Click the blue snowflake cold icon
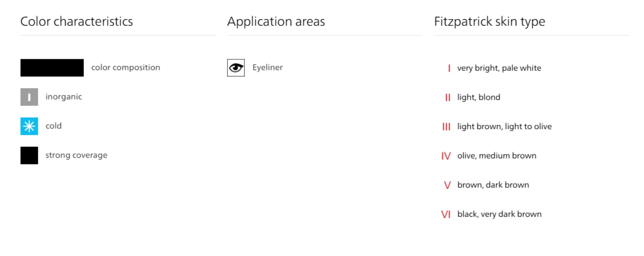The width and height of the screenshot is (644, 256). [x=29, y=126]
